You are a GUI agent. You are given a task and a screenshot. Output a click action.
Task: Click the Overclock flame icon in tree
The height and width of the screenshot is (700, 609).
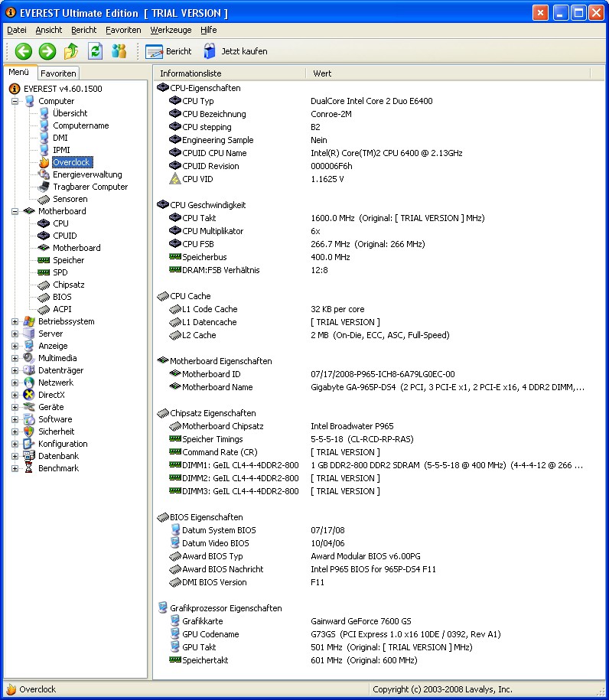pyautogui.click(x=44, y=162)
